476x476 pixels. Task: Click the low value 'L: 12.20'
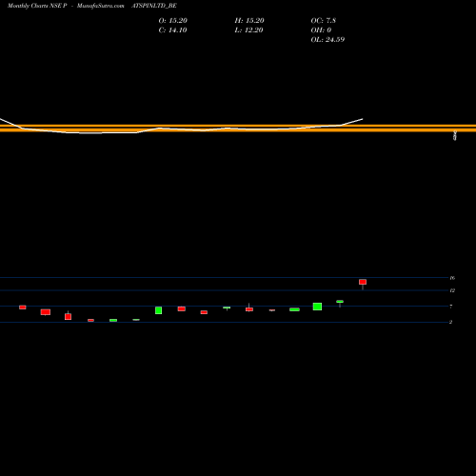click(x=248, y=30)
